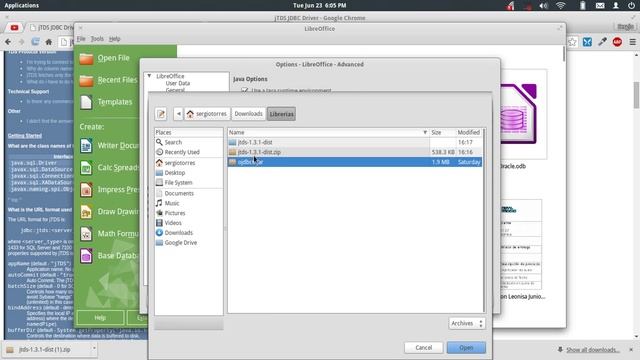
Task: Open the Oracle.odb recent file thumbnail
Action: pyautogui.click(x=523, y=114)
